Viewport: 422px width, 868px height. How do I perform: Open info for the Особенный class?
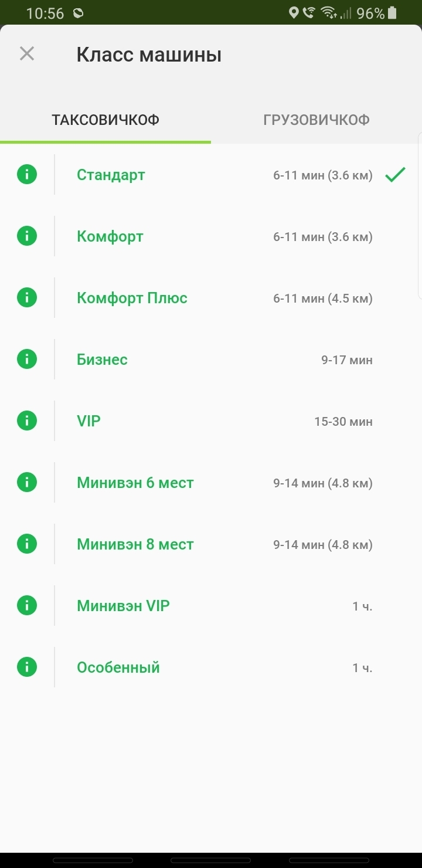coord(27,667)
